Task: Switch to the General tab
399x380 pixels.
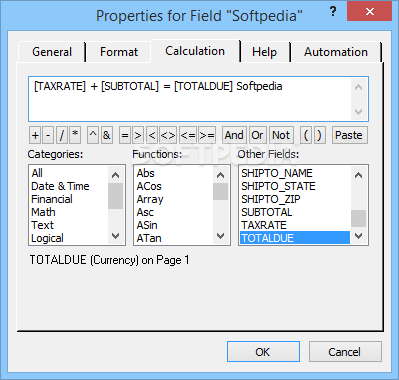Action: click(52, 52)
